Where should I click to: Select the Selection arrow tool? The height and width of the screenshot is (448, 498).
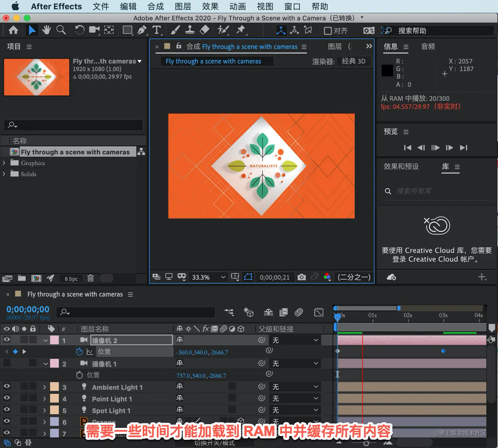click(32, 30)
